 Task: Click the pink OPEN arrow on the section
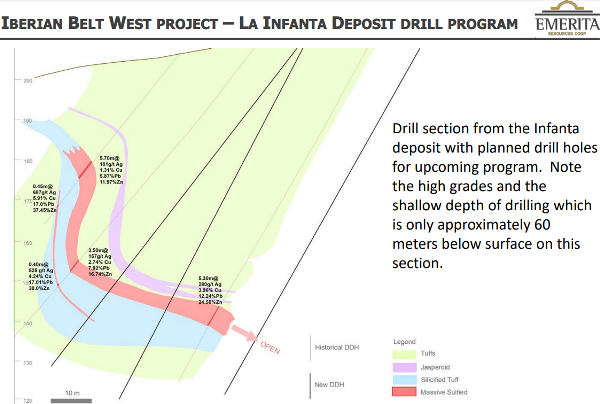pyautogui.click(x=245, y=332)
